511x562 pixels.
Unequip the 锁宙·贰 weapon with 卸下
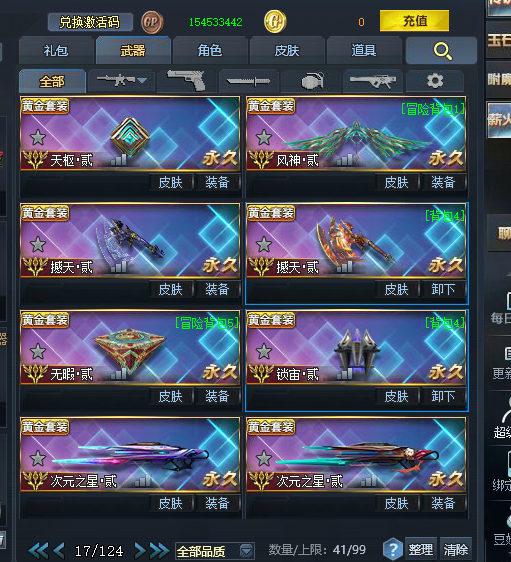[443, 396]
